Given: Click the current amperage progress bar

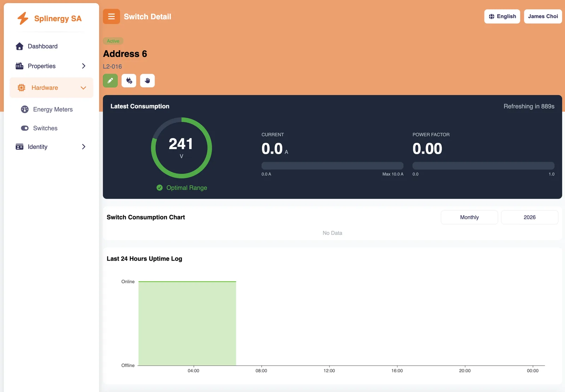Looking at the screenshot, I should pyautogui.click(x=332, y=166).
